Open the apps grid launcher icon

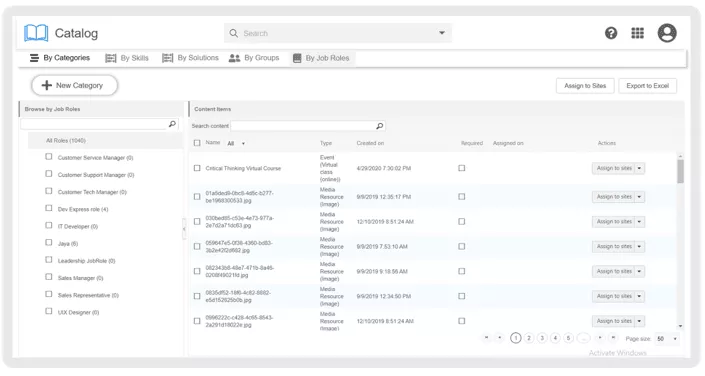point(637,33)
